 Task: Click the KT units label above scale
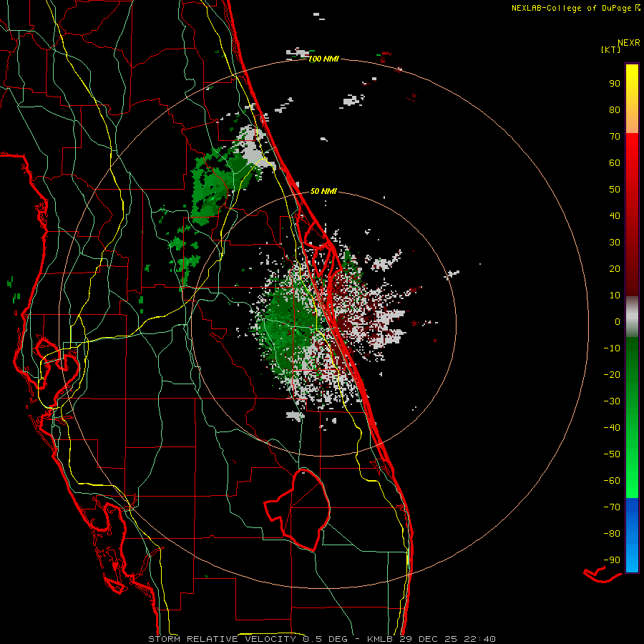coord(611,49)
